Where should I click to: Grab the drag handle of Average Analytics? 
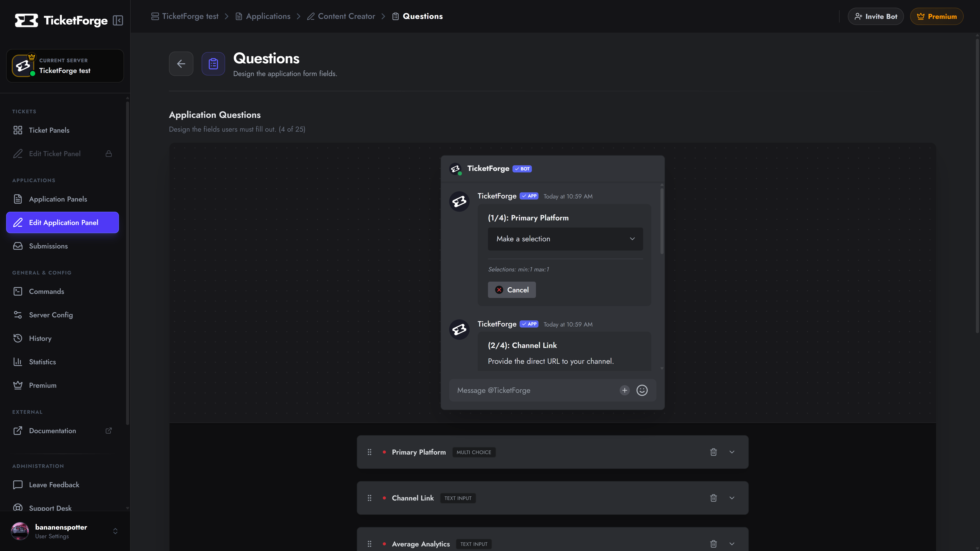coord(369,544)
